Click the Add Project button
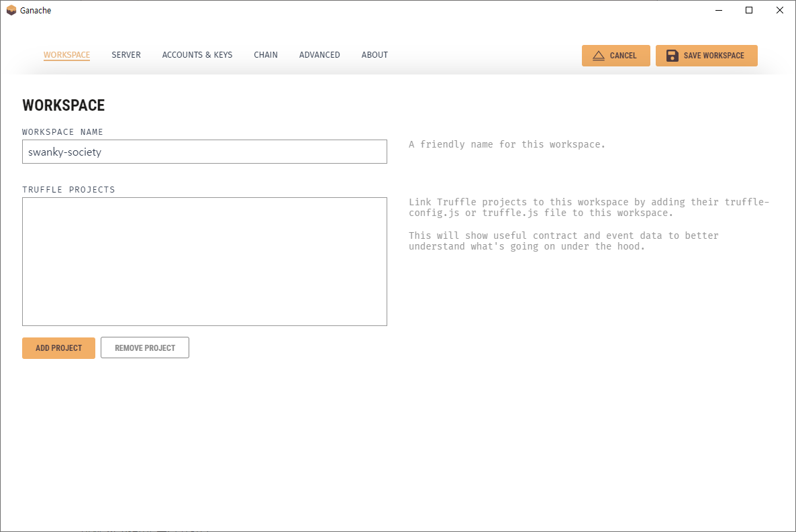 58,348
